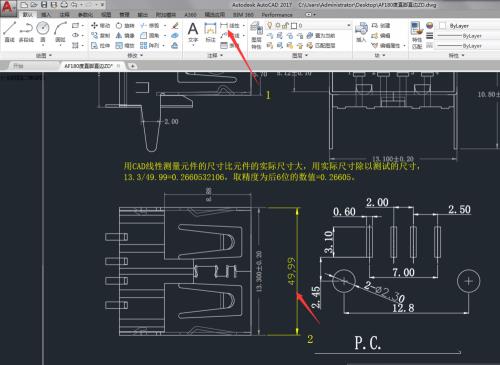Select the Copy (复制) tool
The image size is (500, 365).
[x=100, y=35]
